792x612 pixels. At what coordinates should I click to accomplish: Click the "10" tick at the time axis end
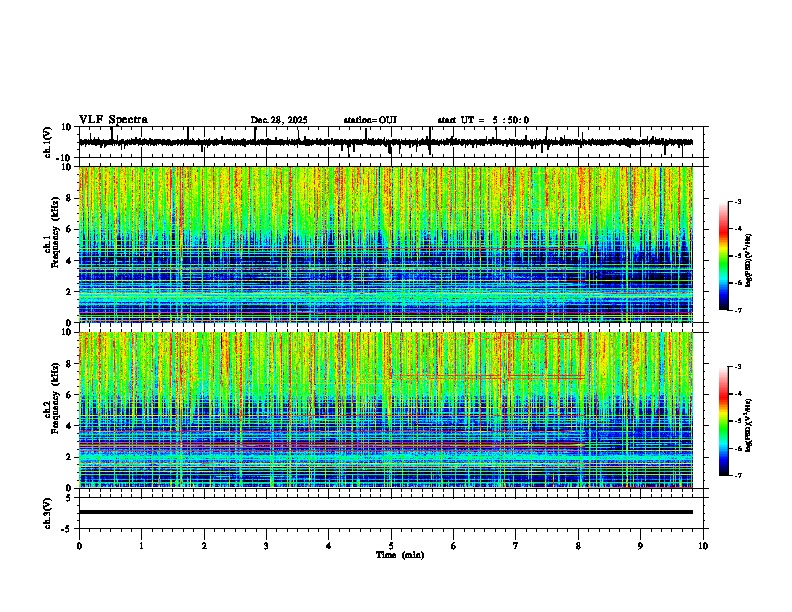[703, 546]
